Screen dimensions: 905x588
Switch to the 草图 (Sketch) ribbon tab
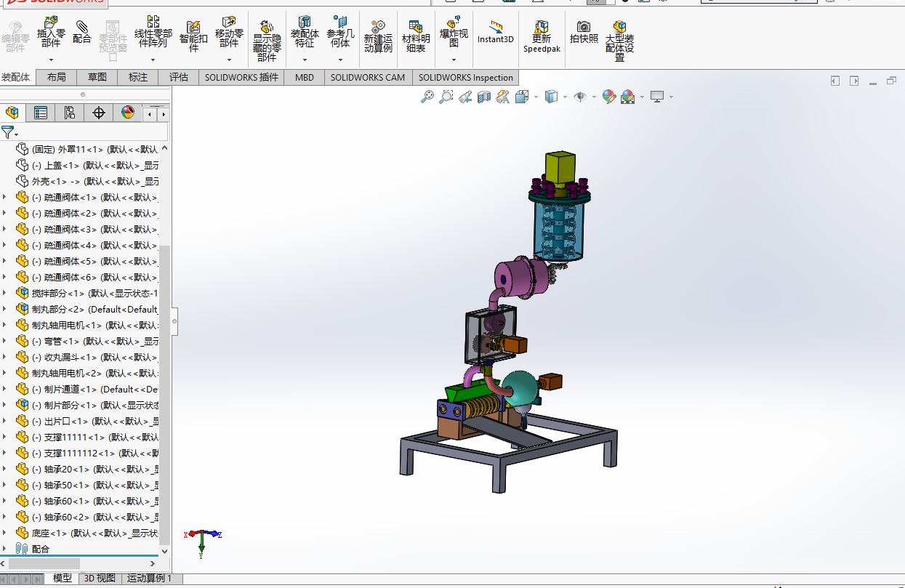97,77
